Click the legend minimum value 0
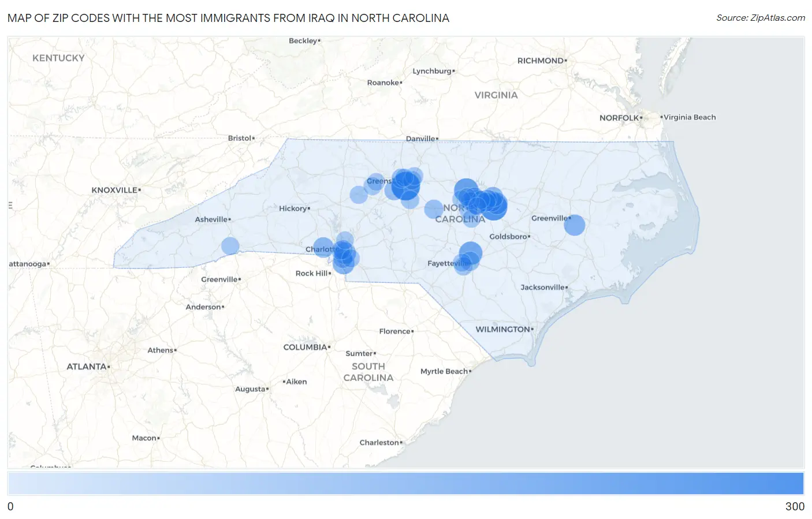 click(x=10, y=506)
